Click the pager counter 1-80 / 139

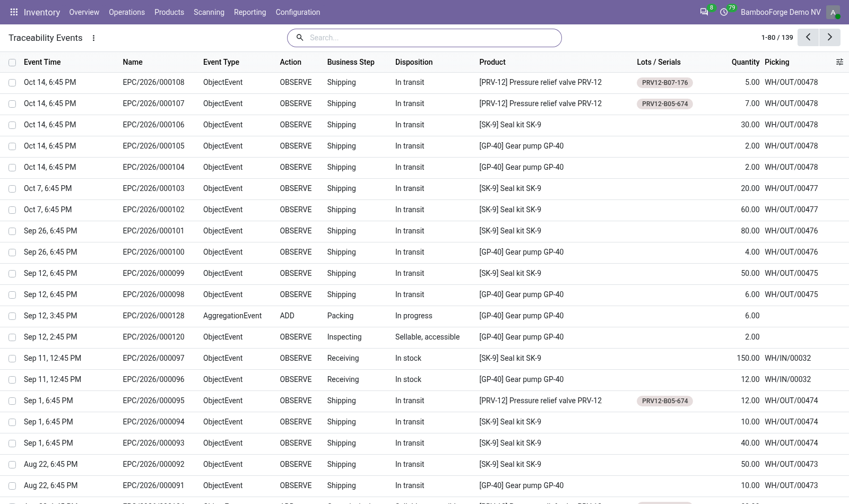[777, 38]
